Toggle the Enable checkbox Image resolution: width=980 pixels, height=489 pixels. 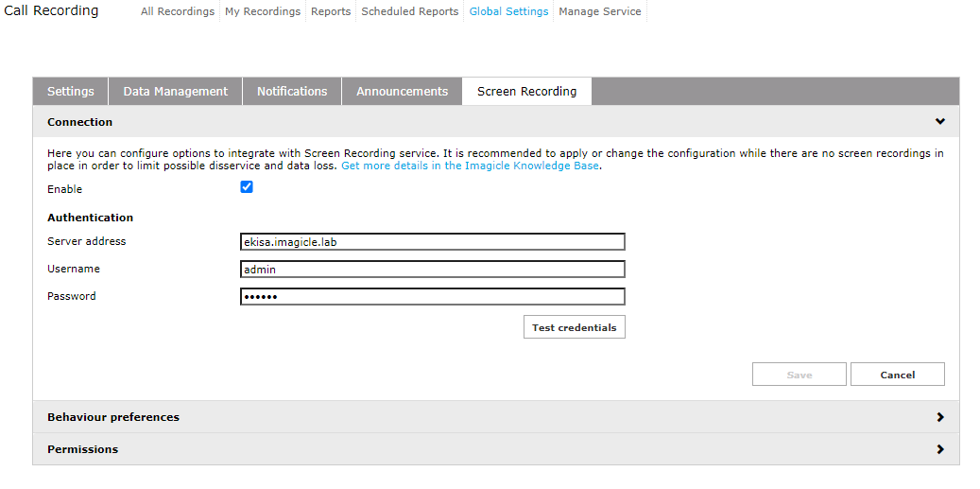[x=247, y=187]
